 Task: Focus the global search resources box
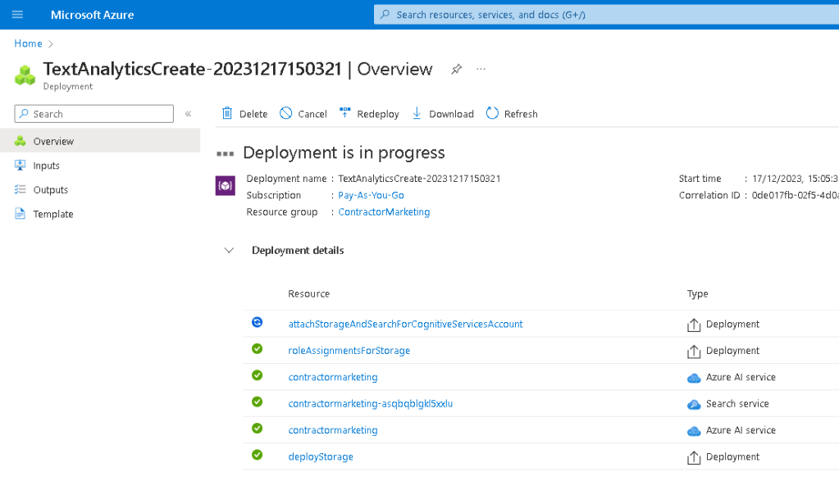click(x=606, y=15)
